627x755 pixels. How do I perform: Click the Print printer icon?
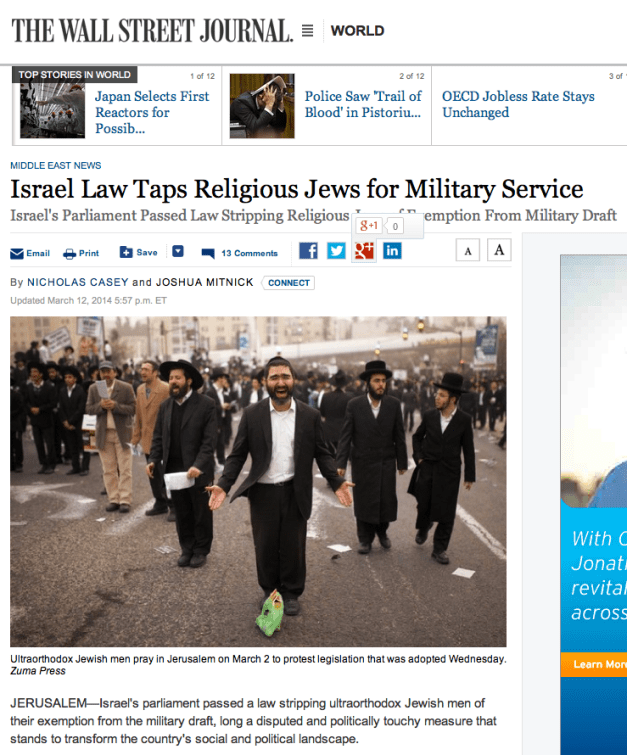pos(69,254)
